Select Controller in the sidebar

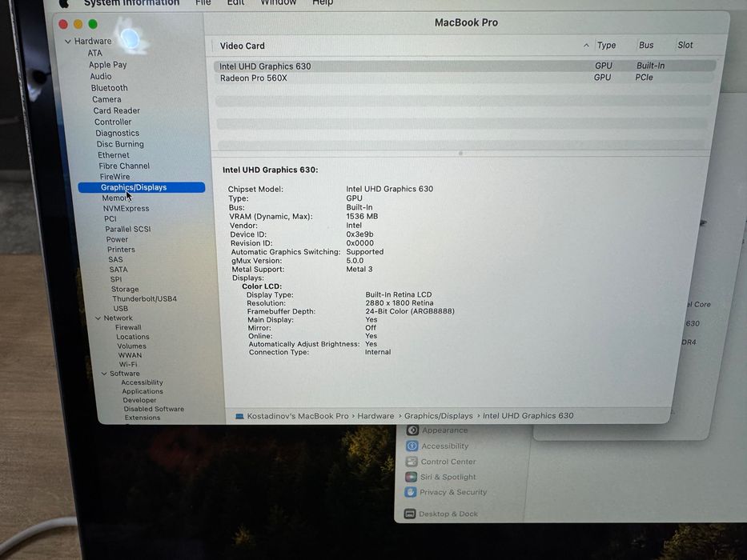(113, 122)
